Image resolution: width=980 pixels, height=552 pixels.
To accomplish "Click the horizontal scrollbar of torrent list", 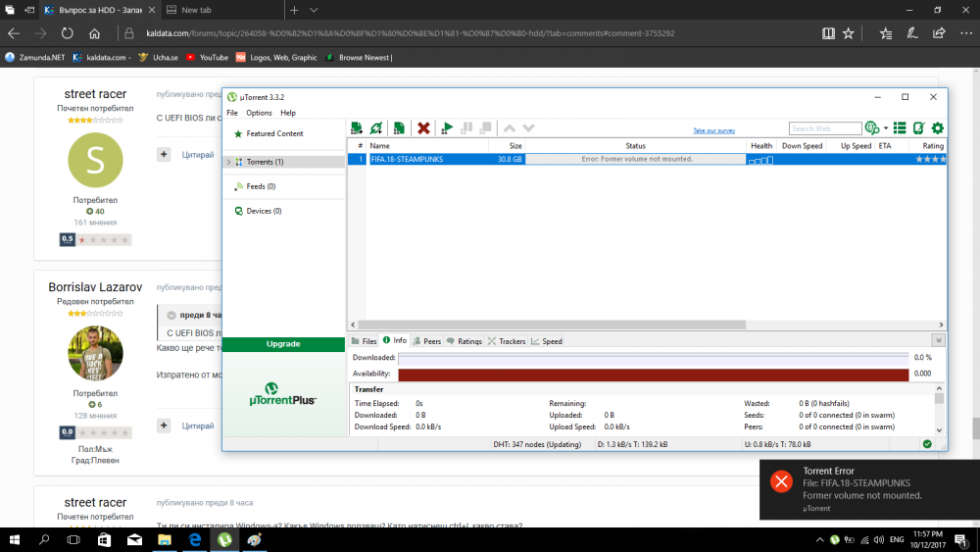I will pos(551,326).
